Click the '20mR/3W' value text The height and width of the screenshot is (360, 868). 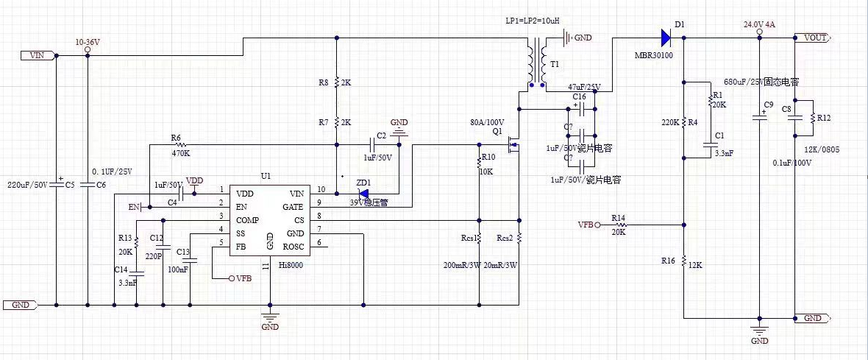coord(500,265)
